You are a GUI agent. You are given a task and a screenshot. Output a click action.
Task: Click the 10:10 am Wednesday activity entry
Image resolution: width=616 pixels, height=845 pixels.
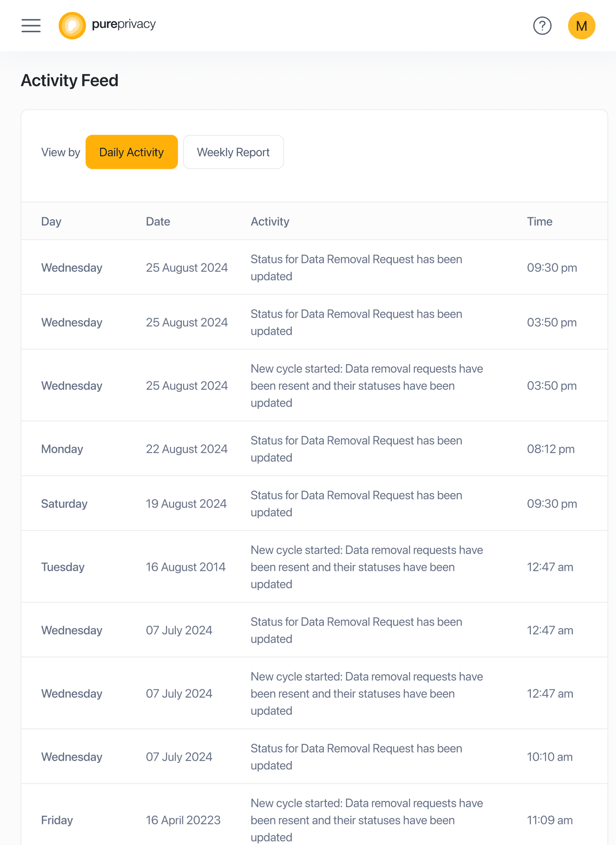[314, 757]
